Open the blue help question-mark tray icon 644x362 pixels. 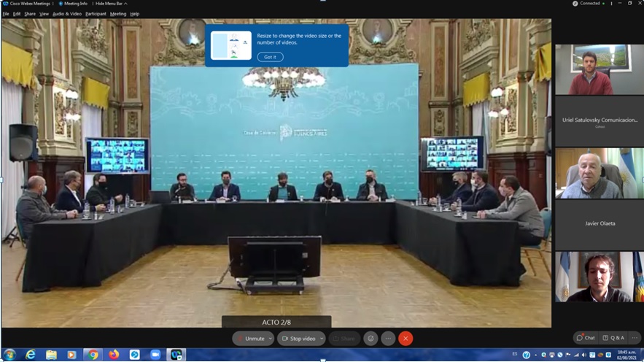(526, 355)
